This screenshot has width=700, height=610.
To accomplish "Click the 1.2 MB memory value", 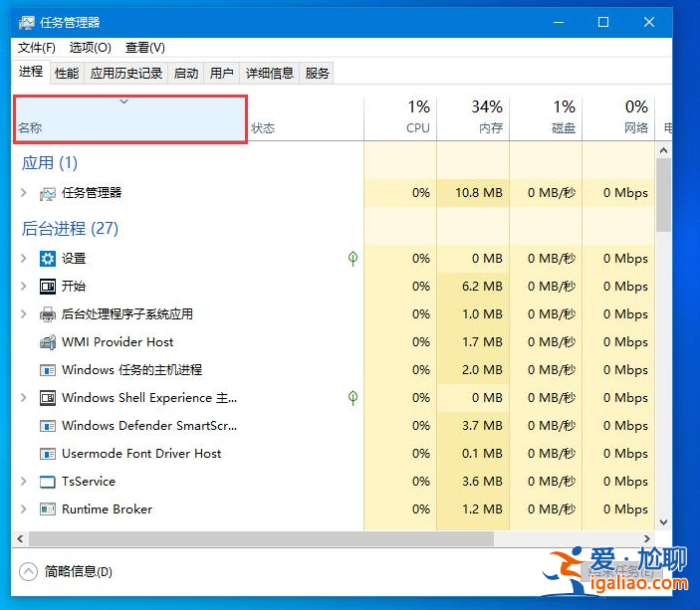I will point(482,509).
